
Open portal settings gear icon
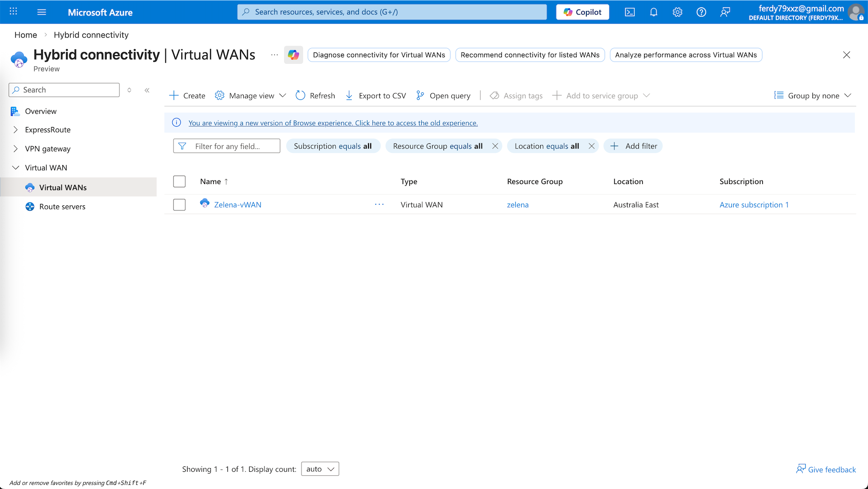pos(677,12)
